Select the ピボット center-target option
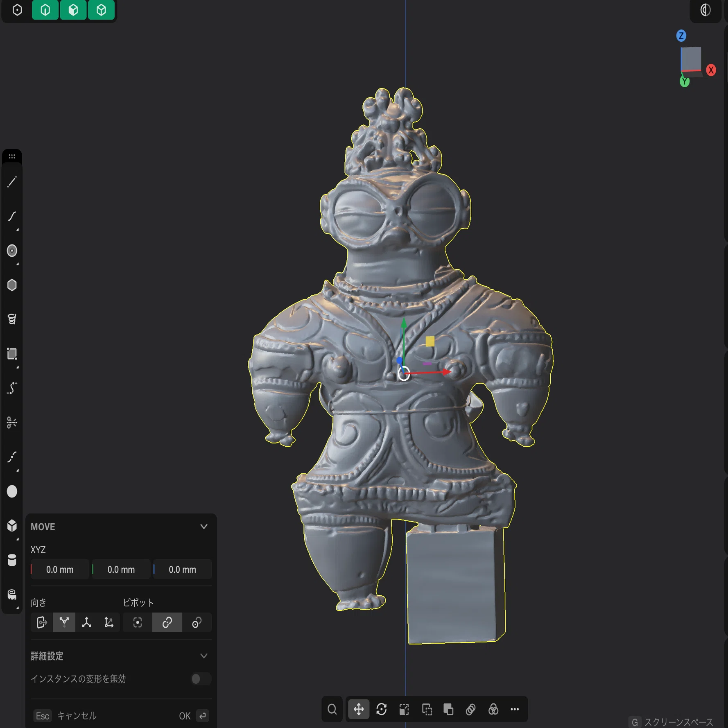 tap(138, 622)
